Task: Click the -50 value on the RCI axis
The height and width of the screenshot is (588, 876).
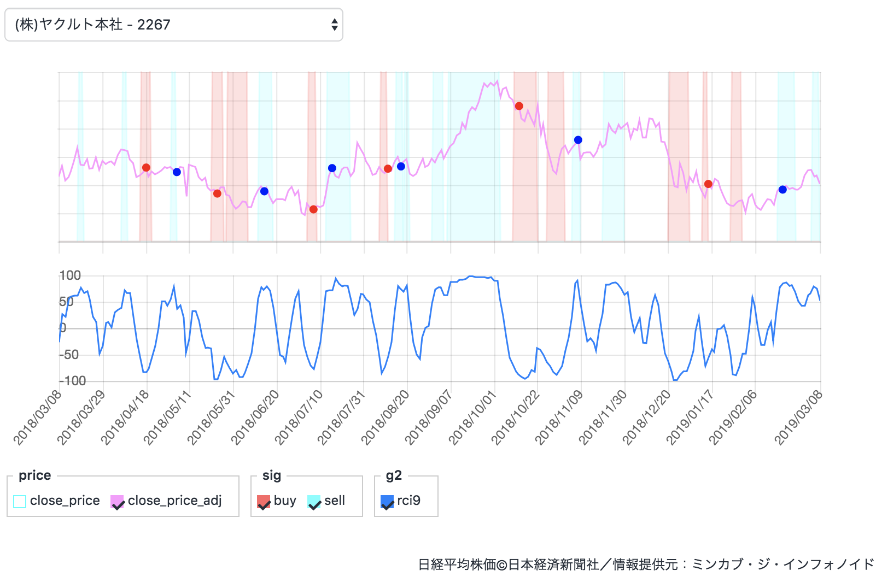Action: pyautogui.click(x=69, y=355)
